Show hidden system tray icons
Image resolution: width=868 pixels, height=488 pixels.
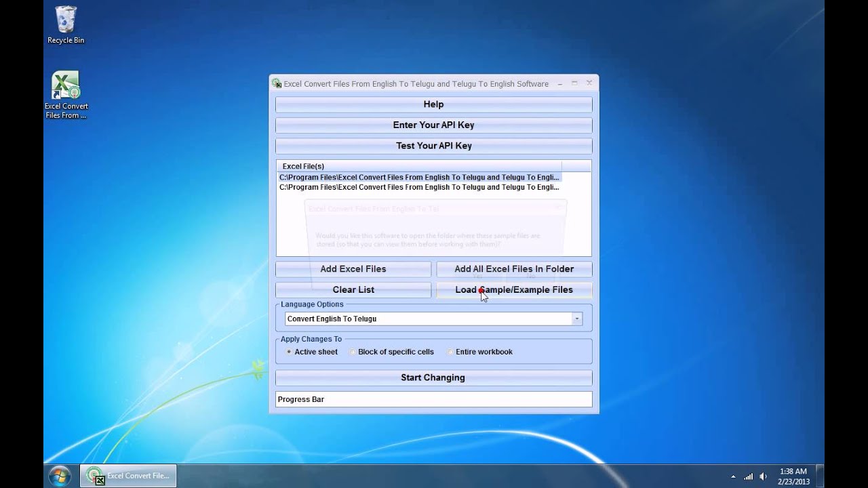[734, 476]
